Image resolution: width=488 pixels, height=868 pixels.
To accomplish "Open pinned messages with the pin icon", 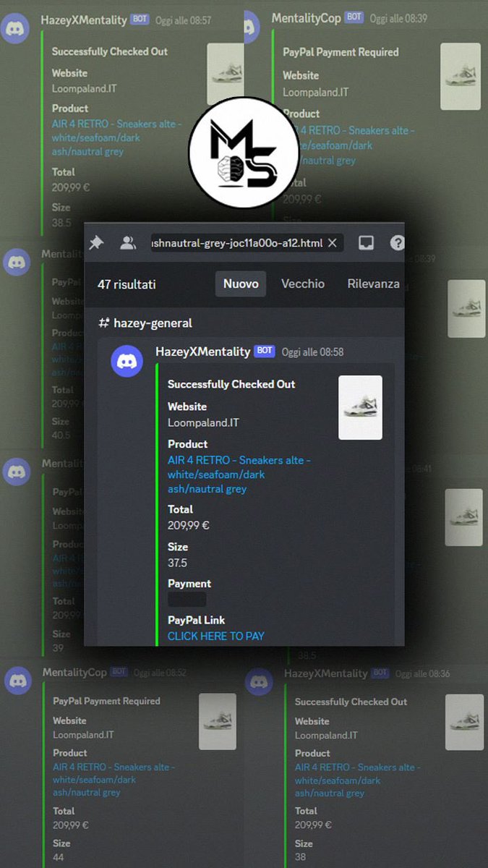I will point(95,243).
